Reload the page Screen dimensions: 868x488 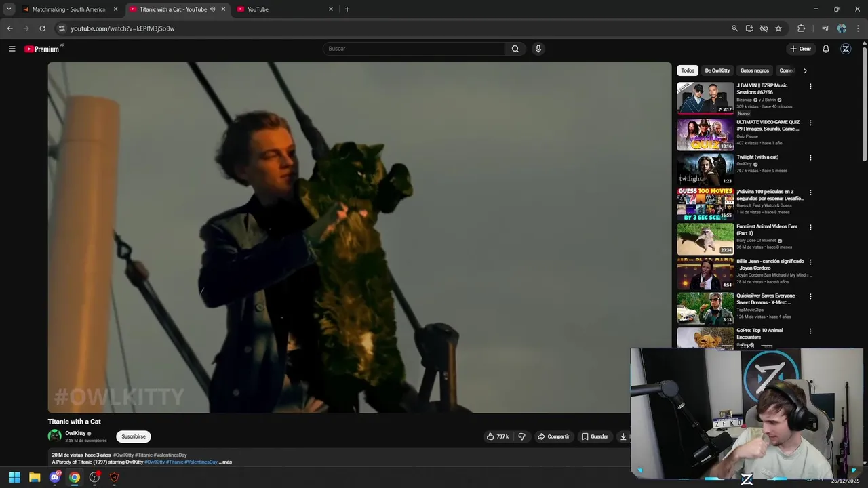(42, 28)
